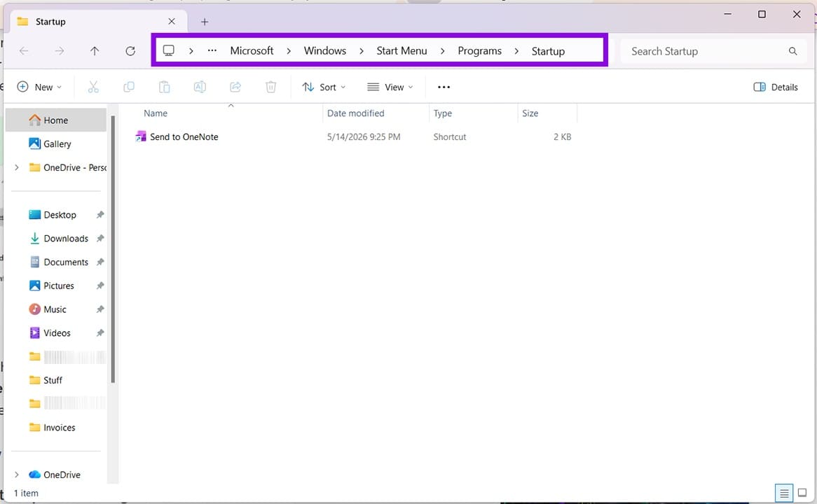Image resolution: width=817 pixels, height=504 pixels.
Task: Click the chevron after Programs in path
Action: (x=516, y=51)
